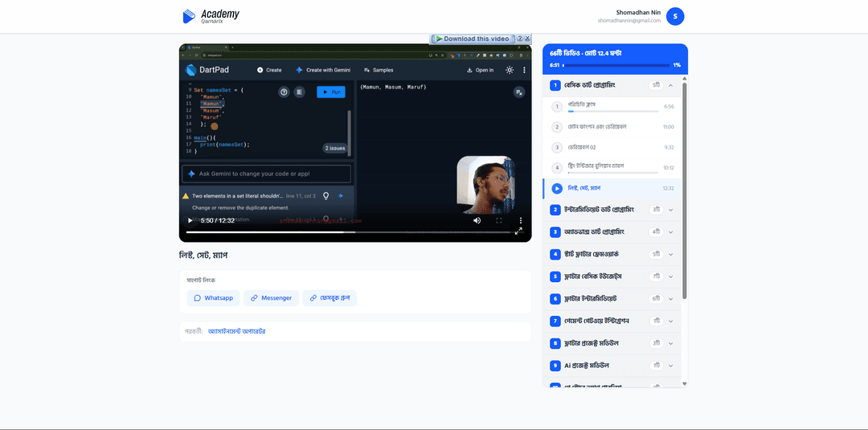Mute the video volume speaker icon
868x430 pixels.
477,220
